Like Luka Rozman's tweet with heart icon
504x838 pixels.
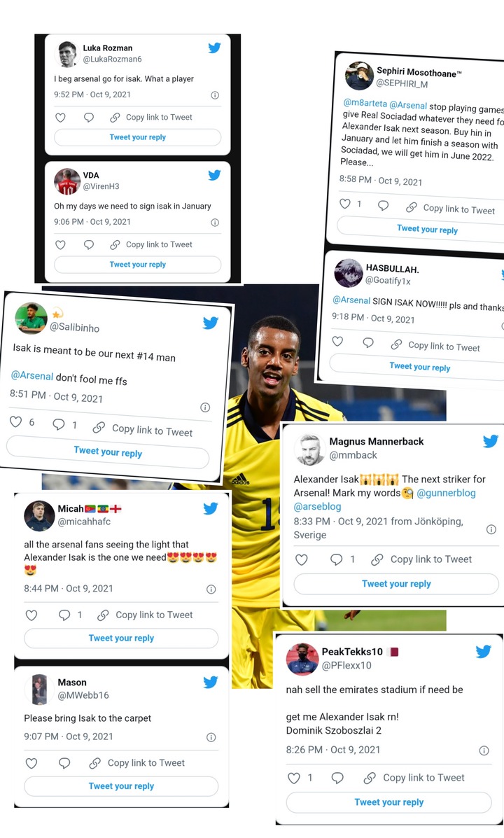point(60,117)
